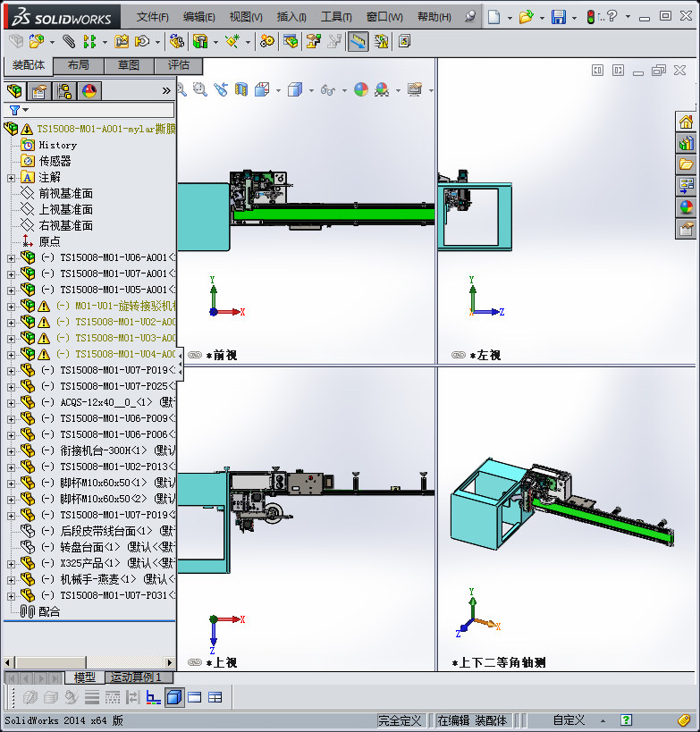
Task: Toggle the link icon beside 左视
Action: 459,355
